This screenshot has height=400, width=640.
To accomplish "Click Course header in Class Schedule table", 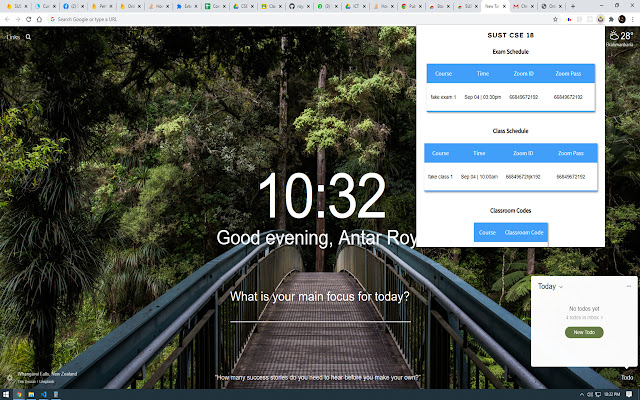I will [x=440, y=153].
